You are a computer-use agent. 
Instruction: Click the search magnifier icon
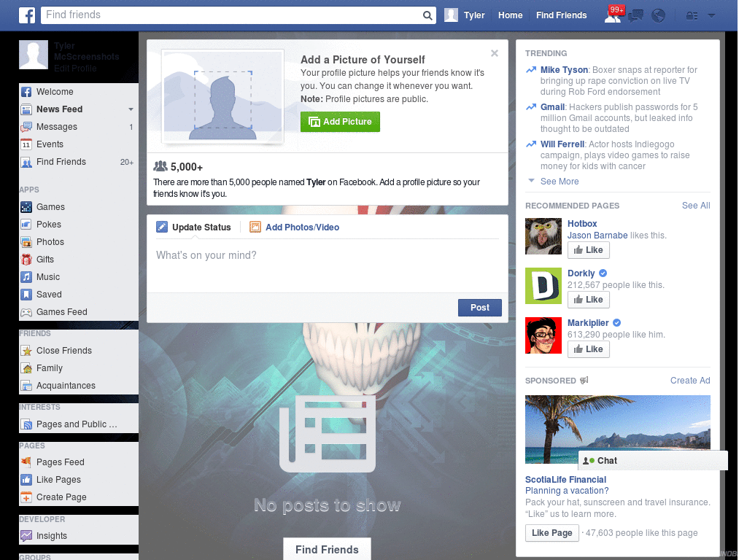tap(427, 15)
